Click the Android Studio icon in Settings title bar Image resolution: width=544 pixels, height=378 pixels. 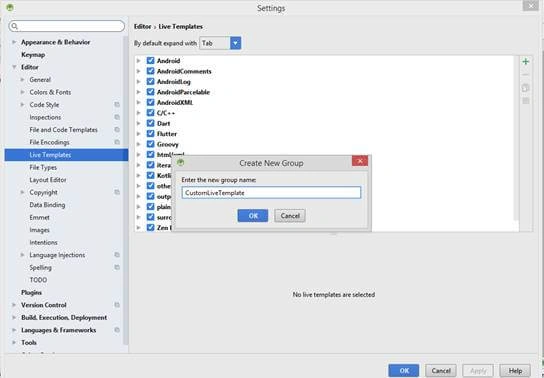point(10,7)
